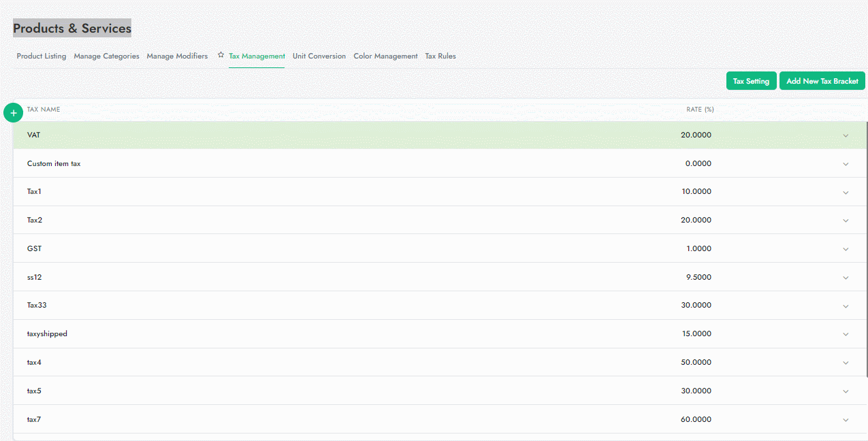Sort by the Tax Name column header
Image resolution: width=868 pixels, height=441 pixels.
[x=44, y=110]
